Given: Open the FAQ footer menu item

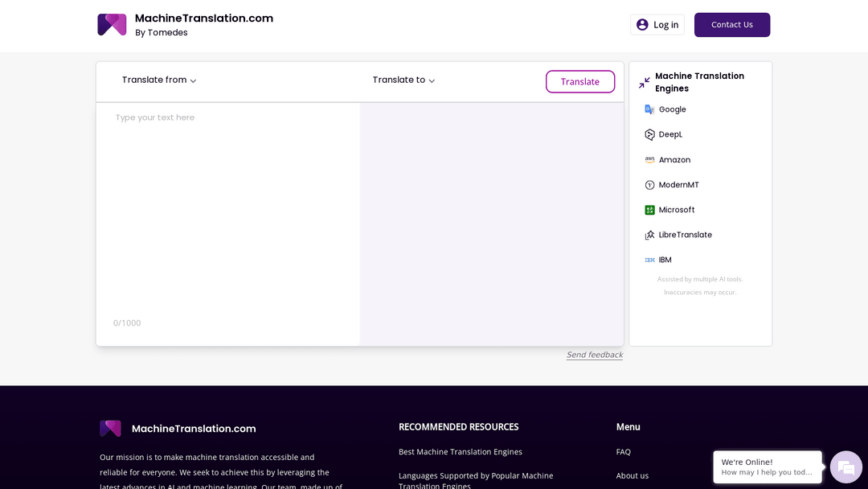Looking at the screenshot, I should point(624,452).
